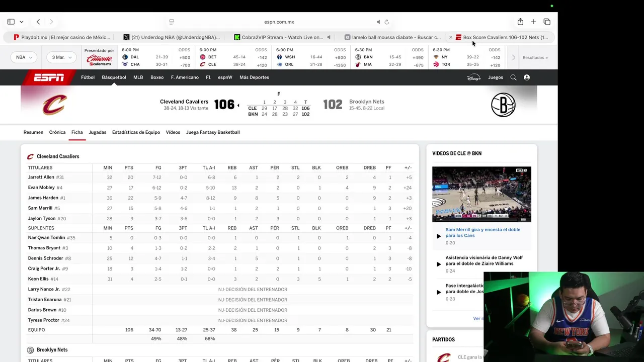Switch to the Vídeos tab
The image size is (644, 362).
(x=173, y=132)
